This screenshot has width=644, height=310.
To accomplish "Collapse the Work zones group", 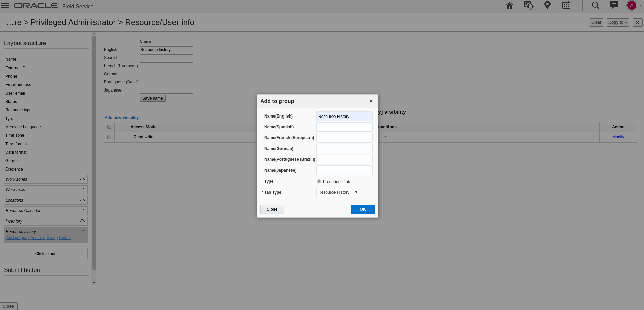I will [x=82, y=179].
